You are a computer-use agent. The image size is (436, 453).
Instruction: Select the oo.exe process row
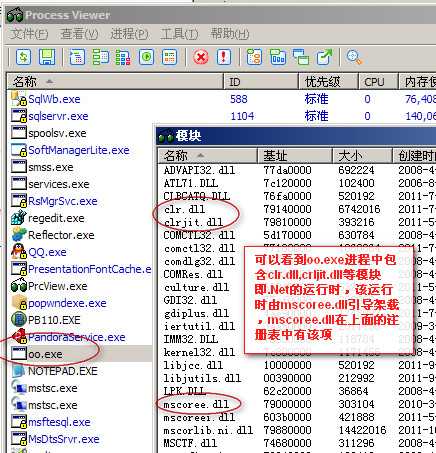(80, 354)
